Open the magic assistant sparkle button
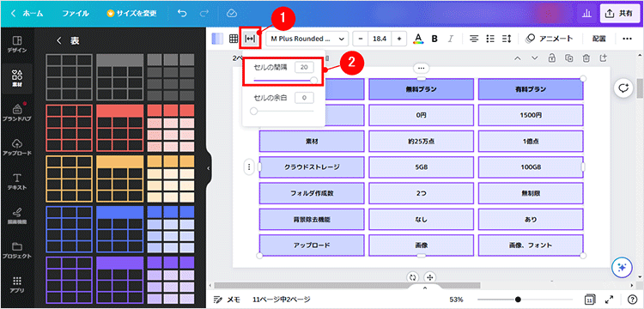This screenshot has height=309, width=644. (x=622, y=267)
